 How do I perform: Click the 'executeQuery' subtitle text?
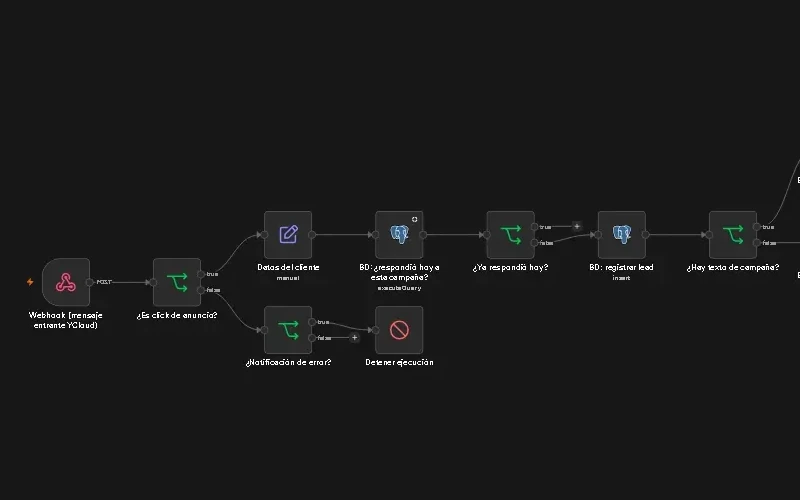(x=399, y=288)
